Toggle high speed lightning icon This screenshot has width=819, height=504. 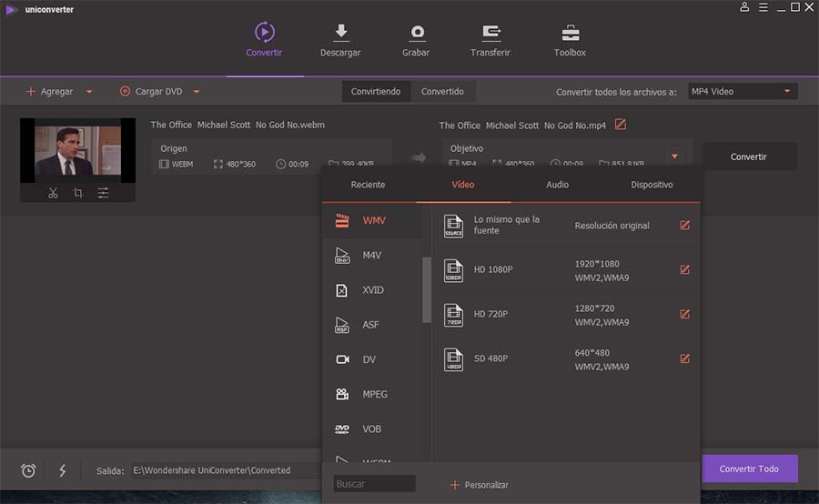pyautogui.click(x=62, y=470)
